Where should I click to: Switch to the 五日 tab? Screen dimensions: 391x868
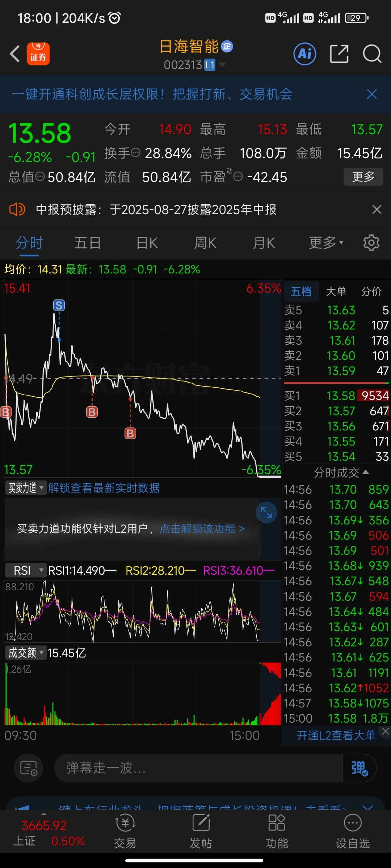coord(88,243)
